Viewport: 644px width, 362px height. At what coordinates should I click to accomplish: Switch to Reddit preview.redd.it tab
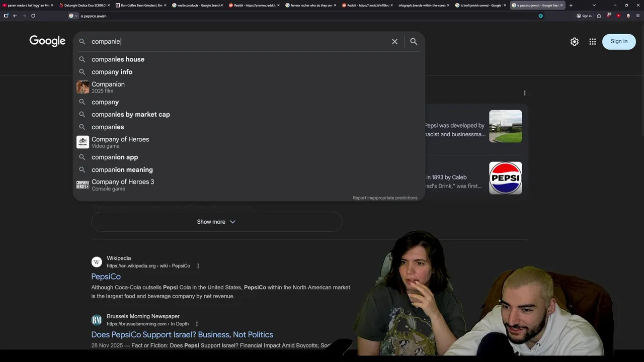[x=252, y=5]
